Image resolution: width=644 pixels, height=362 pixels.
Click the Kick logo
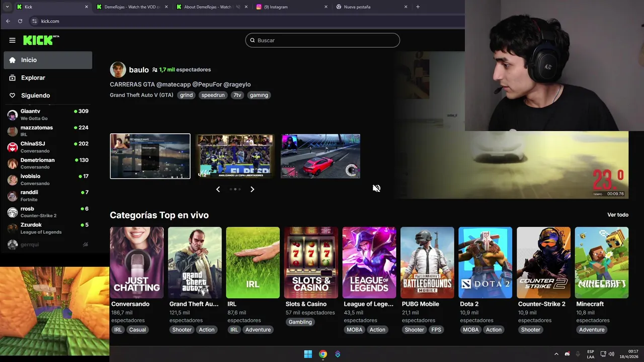(41, 40)
